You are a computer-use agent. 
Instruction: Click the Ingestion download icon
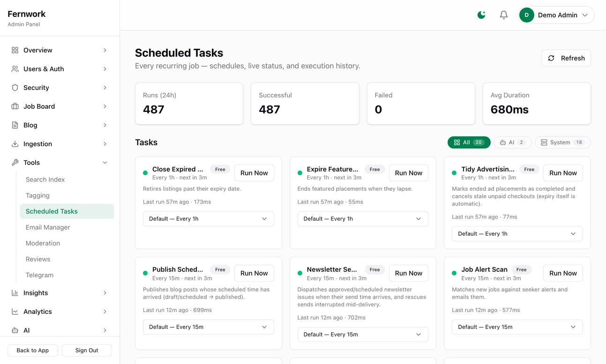pyautogui.click(x=15, y=144)
